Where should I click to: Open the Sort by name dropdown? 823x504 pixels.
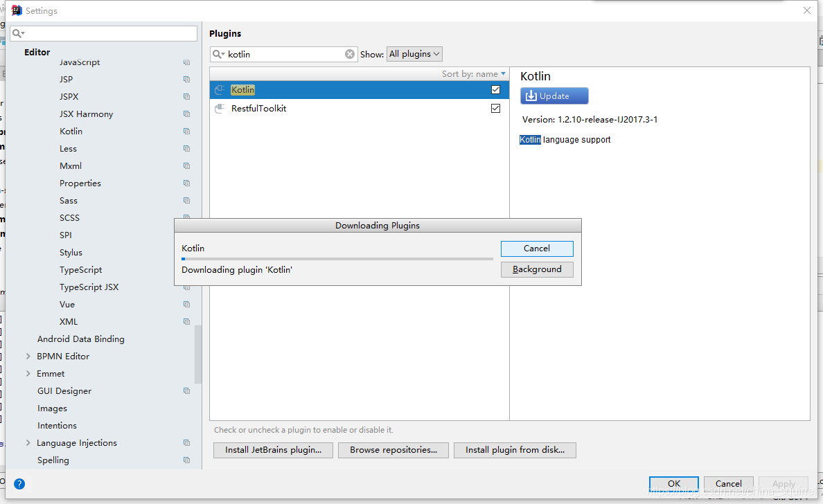[x=473, y=74]
